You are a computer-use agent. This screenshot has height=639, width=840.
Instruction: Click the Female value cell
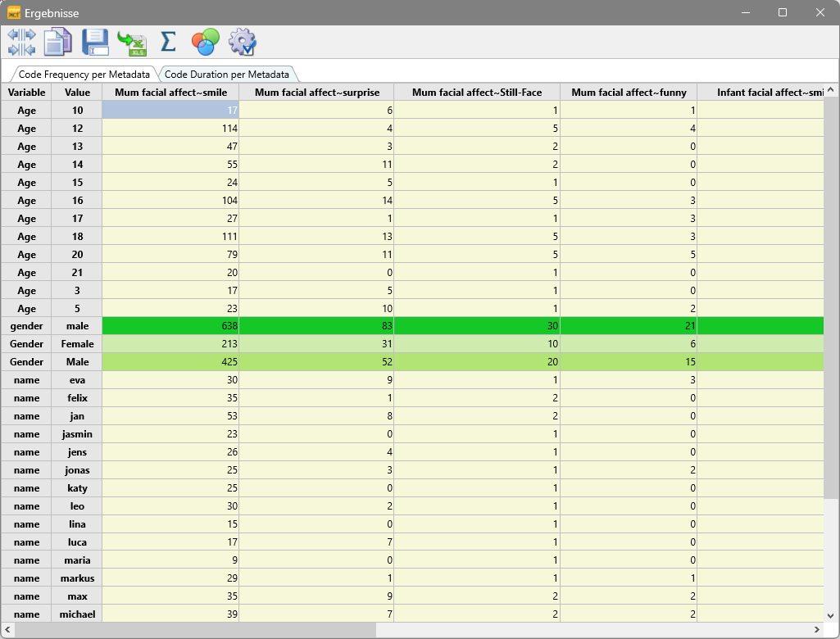(77, 344)
